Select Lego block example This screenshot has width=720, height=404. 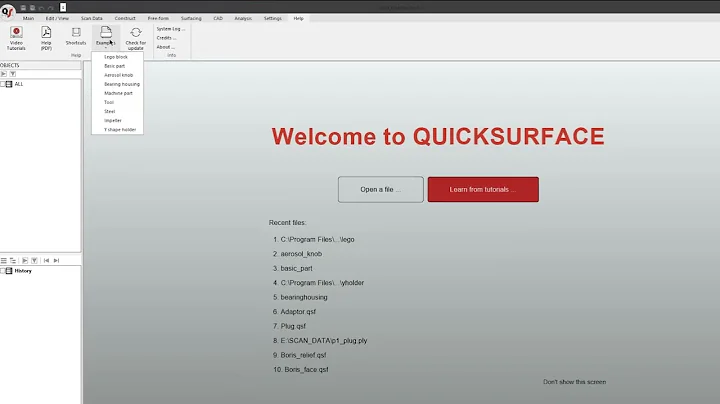click(x=116, y=57)
